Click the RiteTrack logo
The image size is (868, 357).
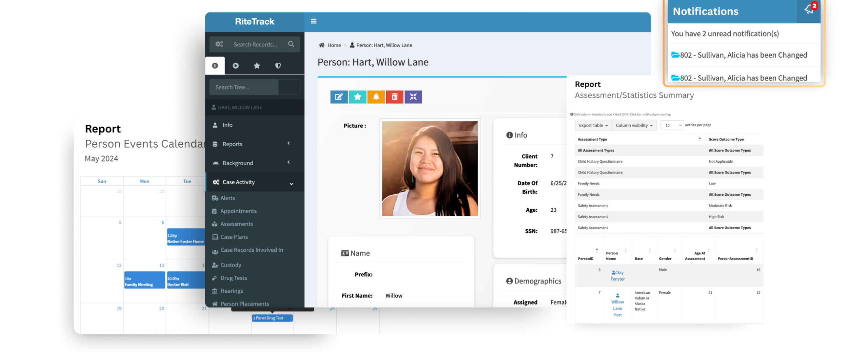254,21
